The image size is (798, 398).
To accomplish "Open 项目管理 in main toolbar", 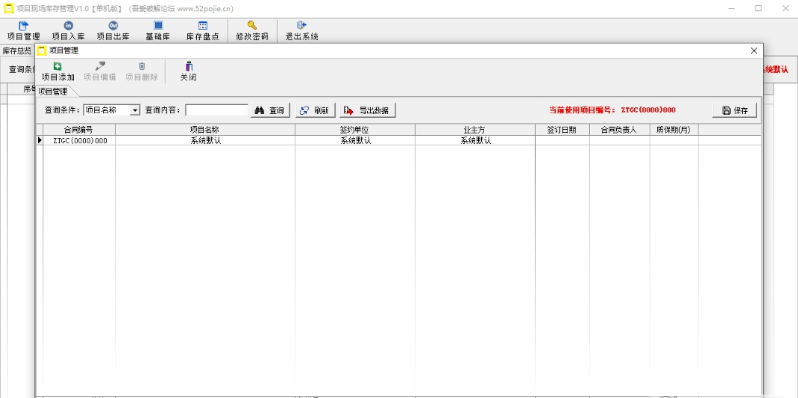I will (x=23, y=31).
